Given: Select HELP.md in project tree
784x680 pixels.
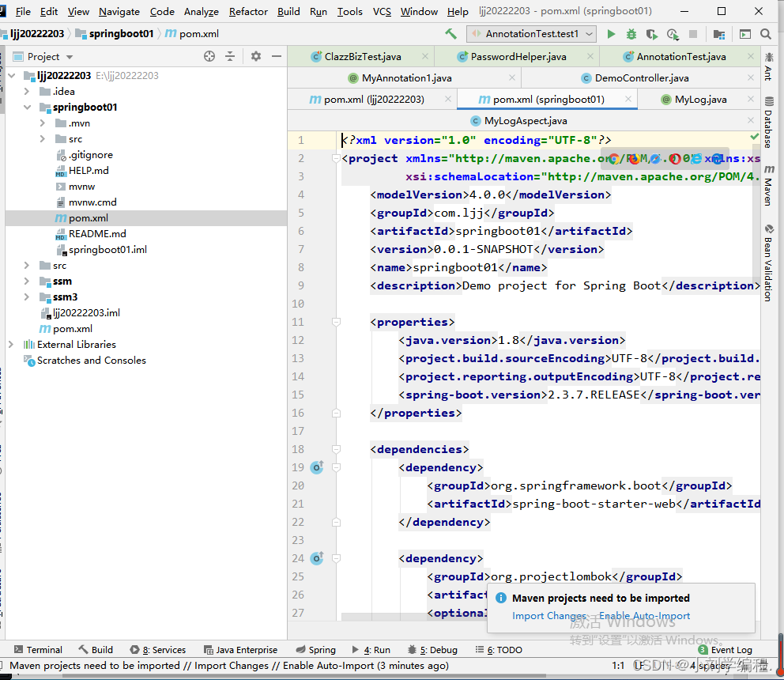Looking at the screenshot, I should [89, 171].
